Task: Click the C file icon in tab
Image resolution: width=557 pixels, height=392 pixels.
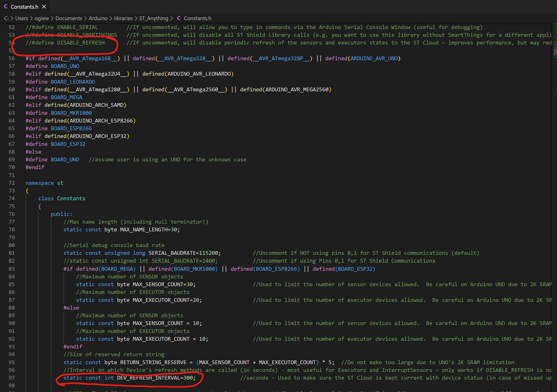Action: [6, 6]
